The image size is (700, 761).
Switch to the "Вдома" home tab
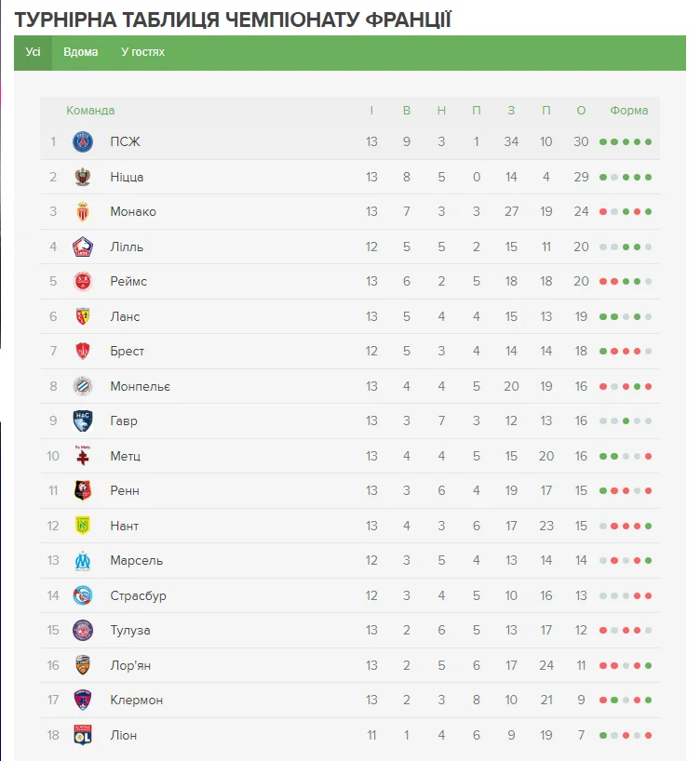click(81, 52)
